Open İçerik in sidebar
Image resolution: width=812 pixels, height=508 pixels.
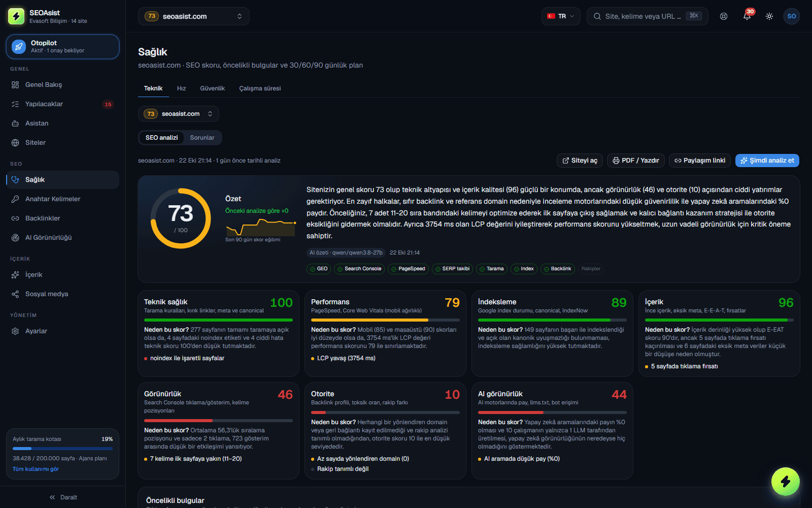[62, 275]
